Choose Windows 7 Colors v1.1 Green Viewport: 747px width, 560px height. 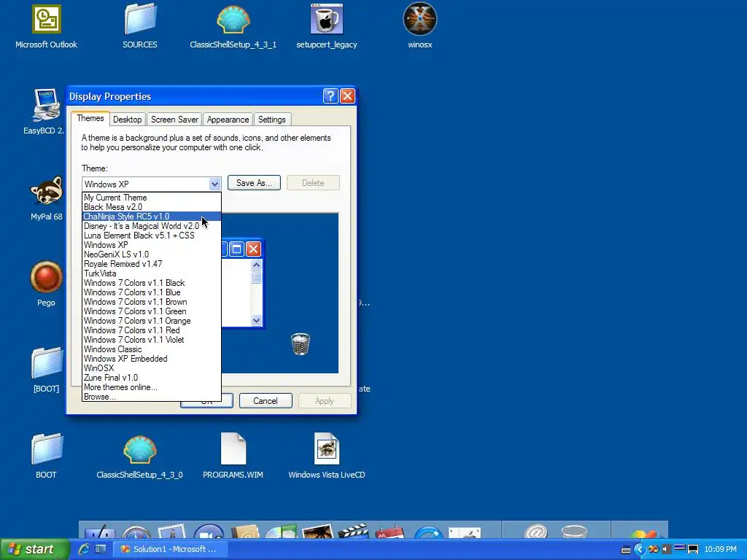pos(152,311)
